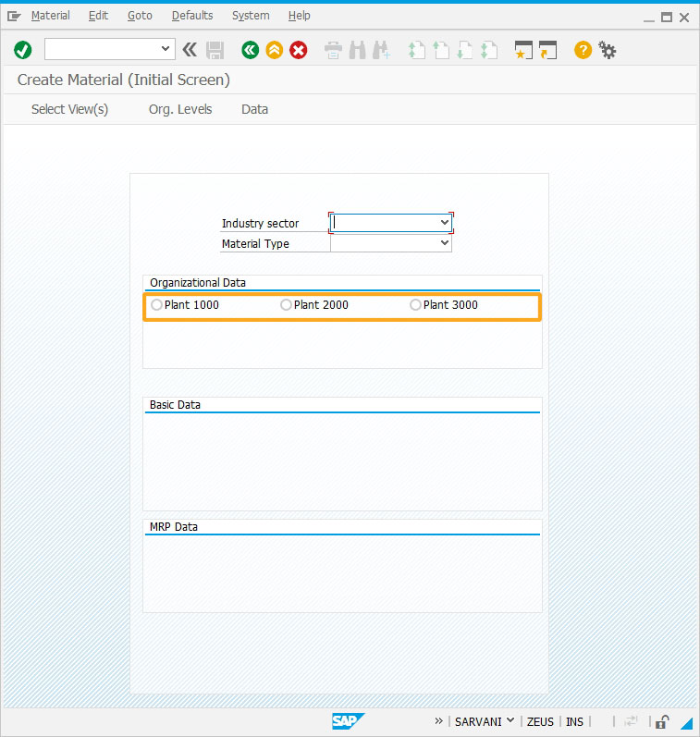Select the Plant 2000 radio button
Screen dimensions: 700x737
[286, 305]
